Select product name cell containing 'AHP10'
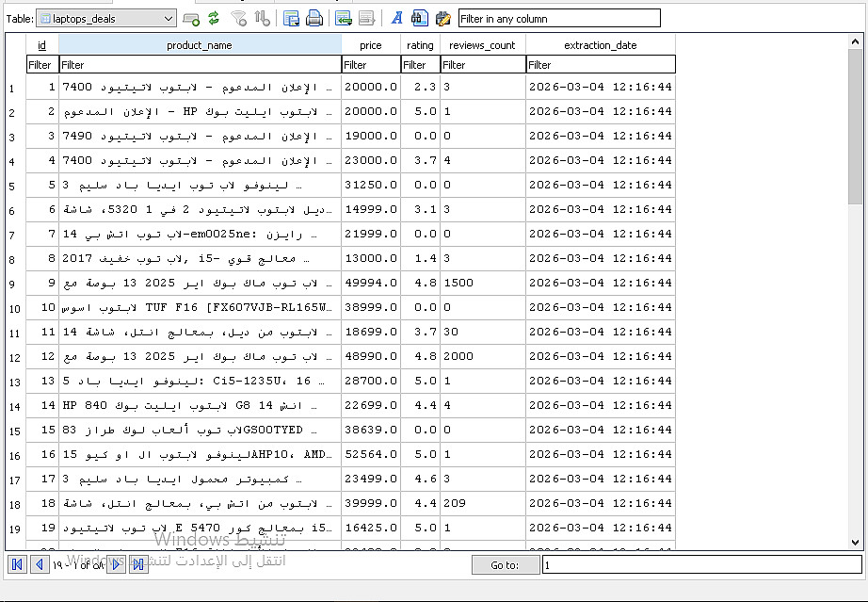868x602 pixels. pos(200,454)
